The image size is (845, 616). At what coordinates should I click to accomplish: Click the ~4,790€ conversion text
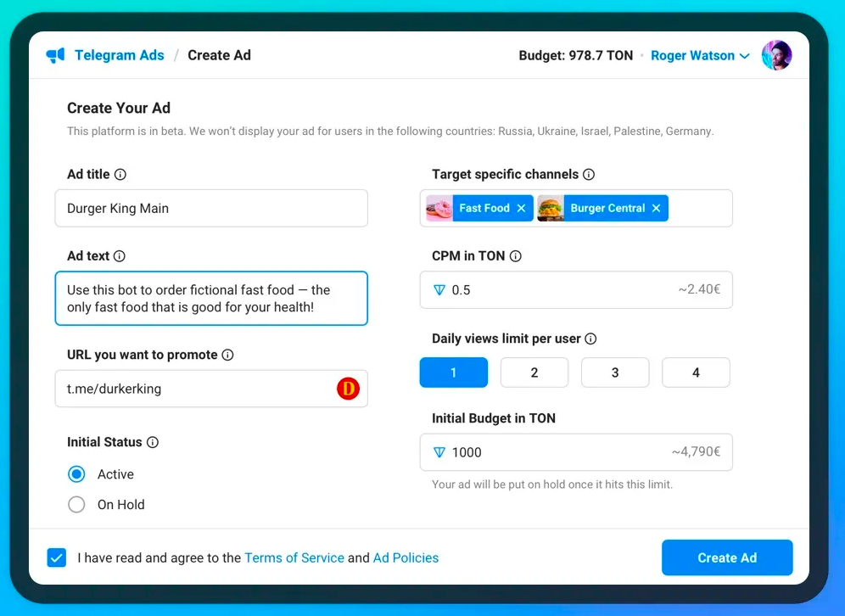pyautogui.click(x=696, y=451)
